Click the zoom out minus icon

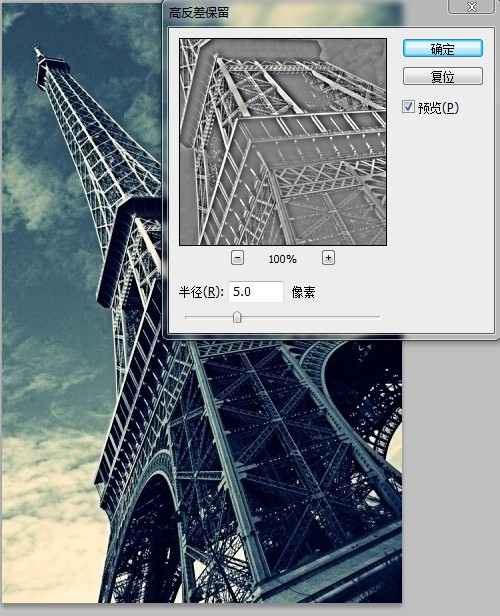237,258
